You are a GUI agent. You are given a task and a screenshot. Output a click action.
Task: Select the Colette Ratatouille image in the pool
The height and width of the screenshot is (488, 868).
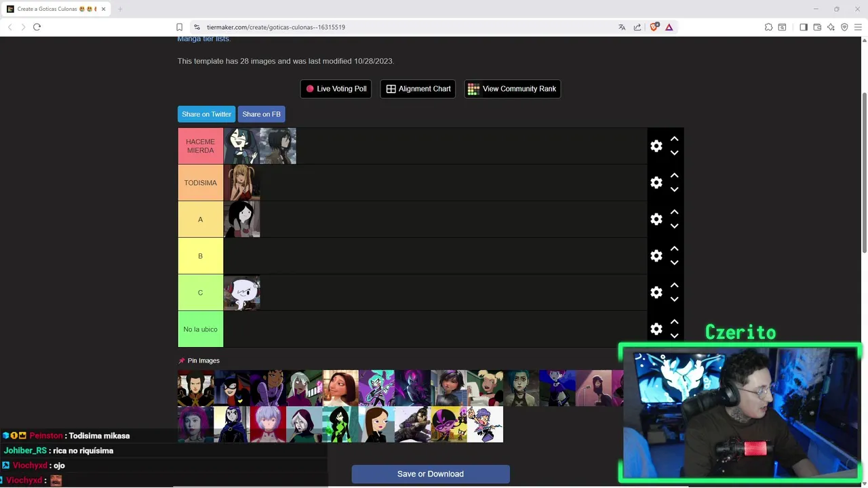click(x=340, y=388)
